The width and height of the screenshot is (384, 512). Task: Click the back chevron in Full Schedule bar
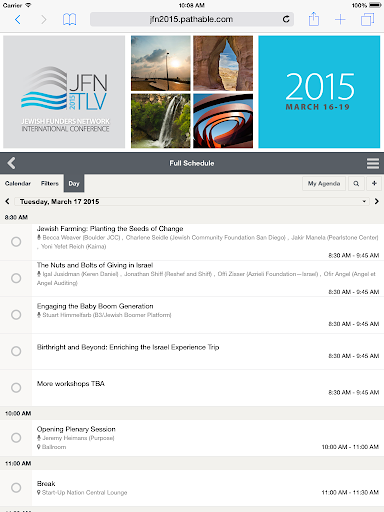pyautogui.click(x=11, y=163)
